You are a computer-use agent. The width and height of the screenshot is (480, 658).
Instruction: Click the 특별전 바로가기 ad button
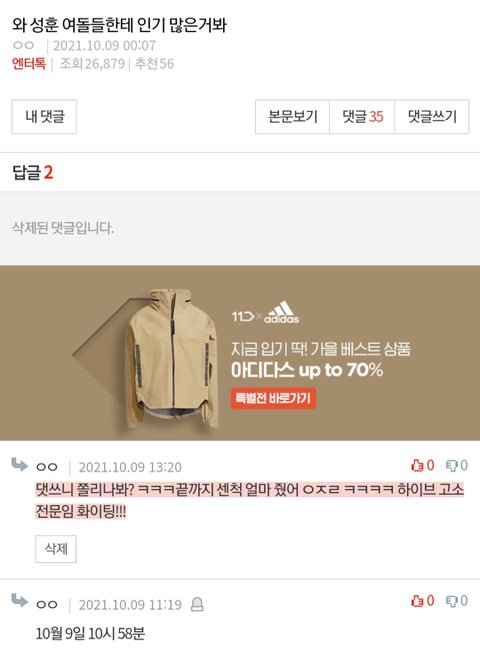273,398
